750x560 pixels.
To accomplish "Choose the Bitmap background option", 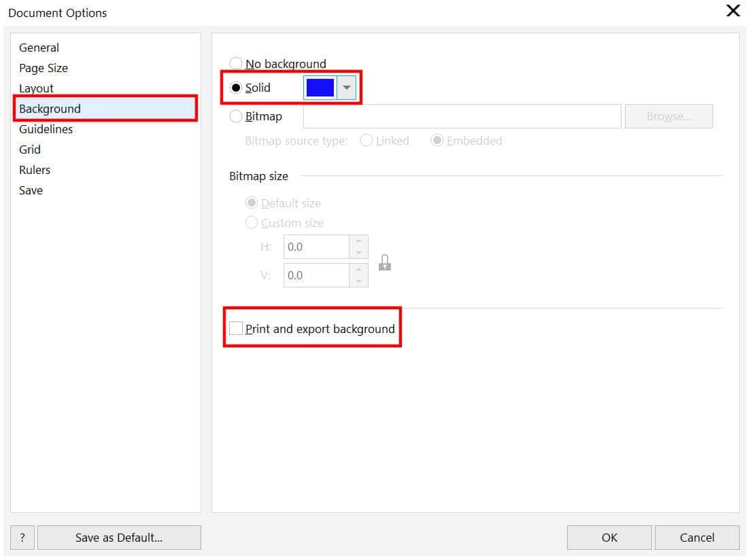I will 236,116.
